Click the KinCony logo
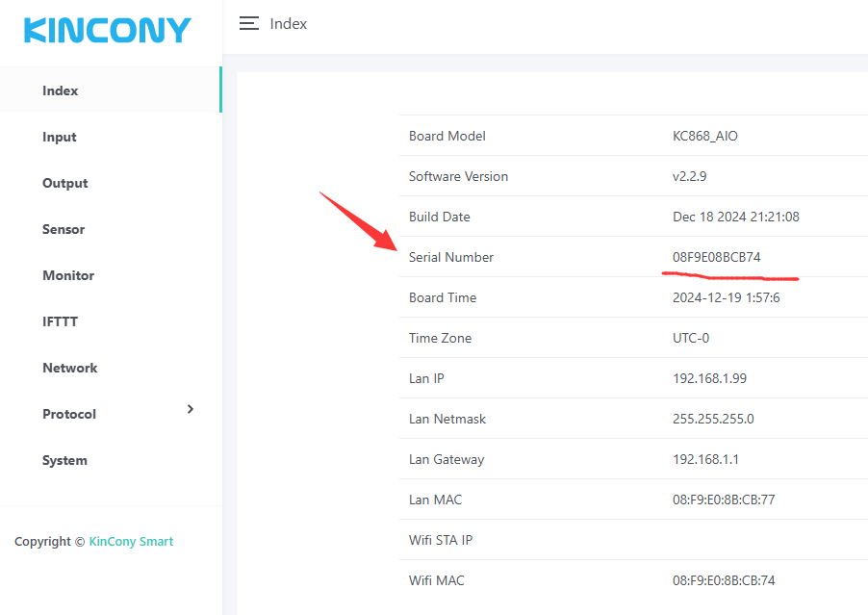This screenshot has width=868, height=615. pos(108,30)
